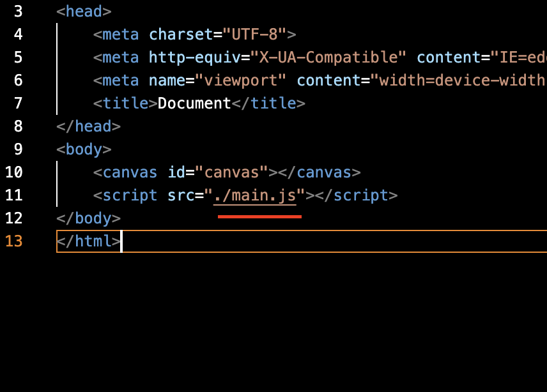Select line number 11 in gutter
This screenshot has height=392, width=547.
tap(14, 195)
